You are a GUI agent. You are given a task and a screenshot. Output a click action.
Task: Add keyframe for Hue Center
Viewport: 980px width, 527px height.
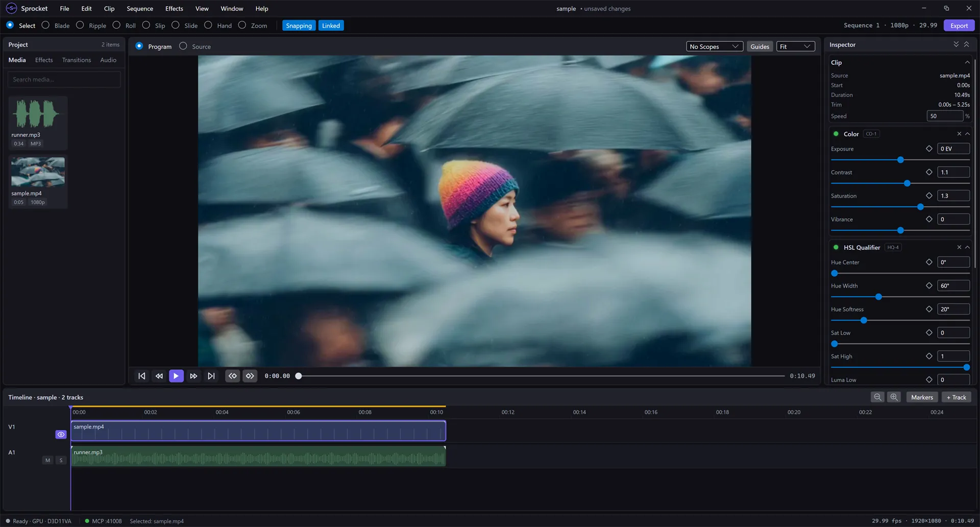[929, 262]
